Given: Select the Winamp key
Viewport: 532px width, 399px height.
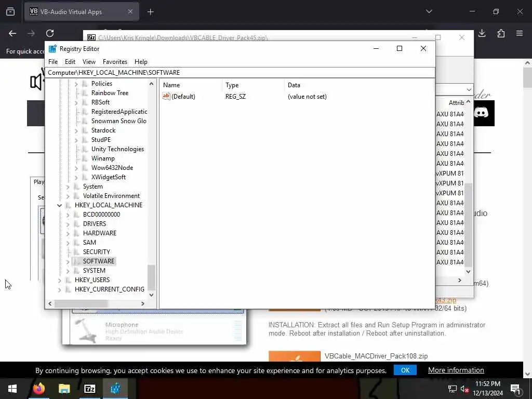Looking at the screenshot, I should [103, 158].
